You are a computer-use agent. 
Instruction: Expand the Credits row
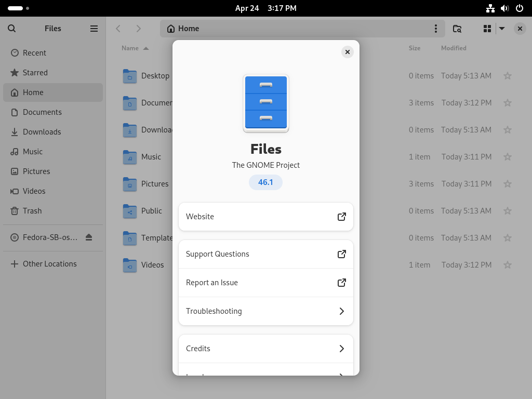coord(266,349)
